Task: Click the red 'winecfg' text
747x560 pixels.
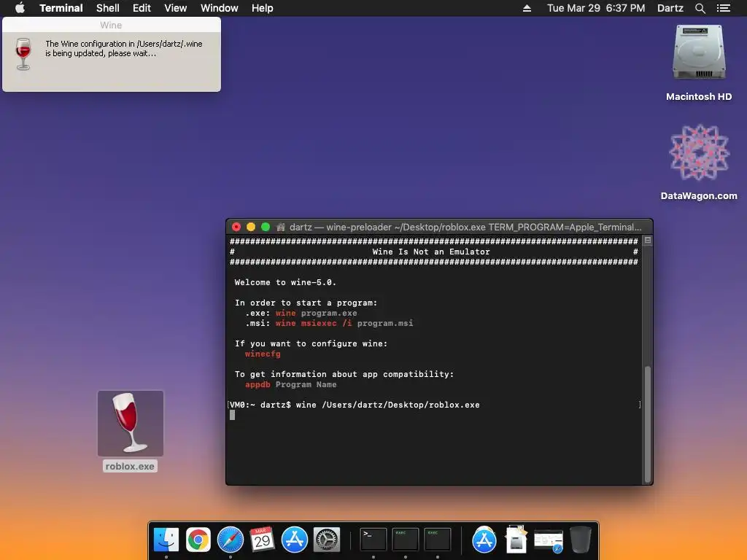Action: pos(263,354)
